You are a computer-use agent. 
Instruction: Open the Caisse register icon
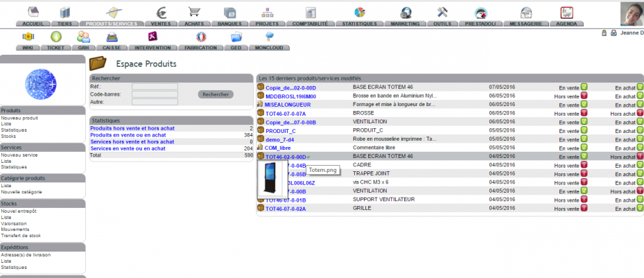(112, 37)
